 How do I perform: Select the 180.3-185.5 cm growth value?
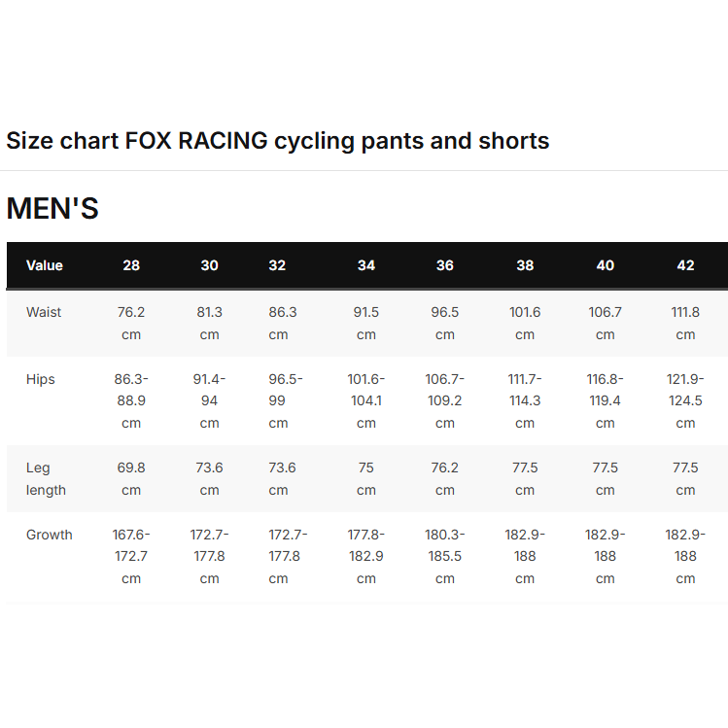tap(445, 556)
